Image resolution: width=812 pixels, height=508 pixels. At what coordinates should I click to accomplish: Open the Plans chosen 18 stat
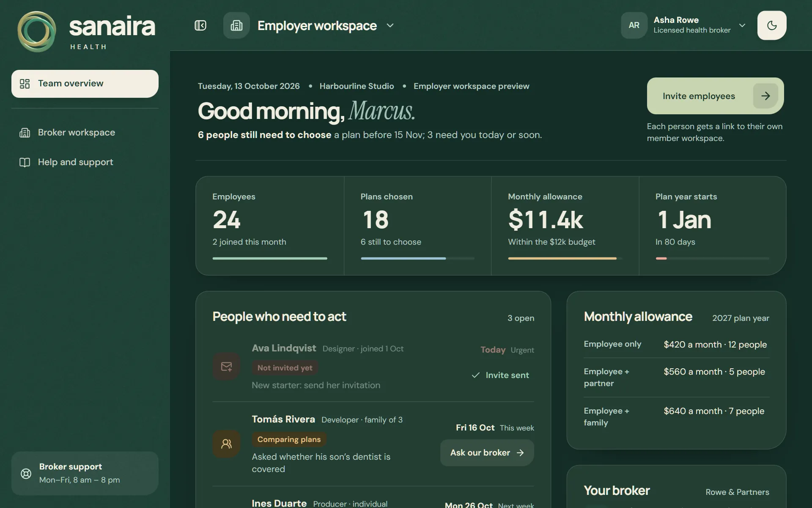click(418, 226)
